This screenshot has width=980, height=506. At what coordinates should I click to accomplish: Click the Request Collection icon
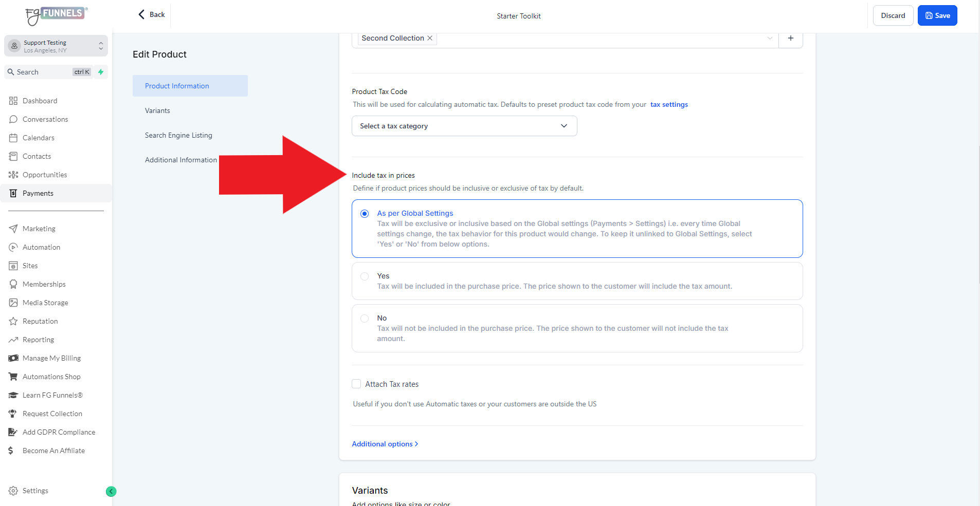13,414
